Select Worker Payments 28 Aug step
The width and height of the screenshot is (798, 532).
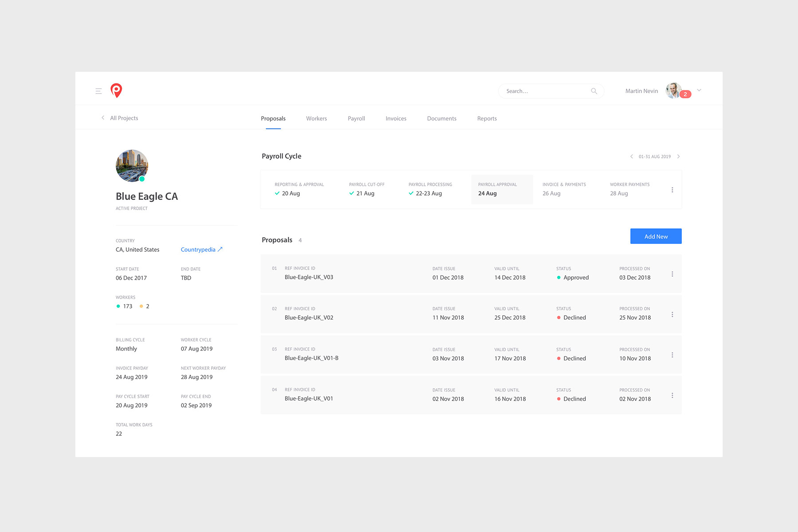tap(630, 189)
